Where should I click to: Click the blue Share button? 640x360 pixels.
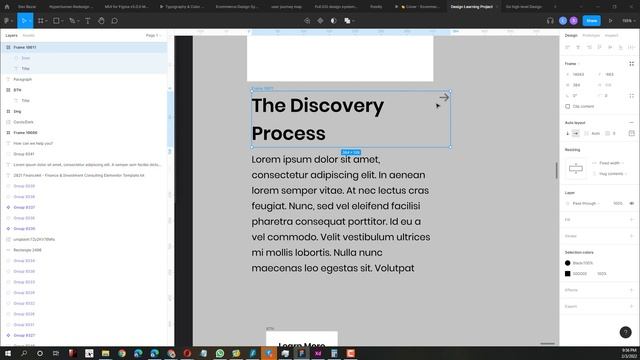tap(591, 20)
